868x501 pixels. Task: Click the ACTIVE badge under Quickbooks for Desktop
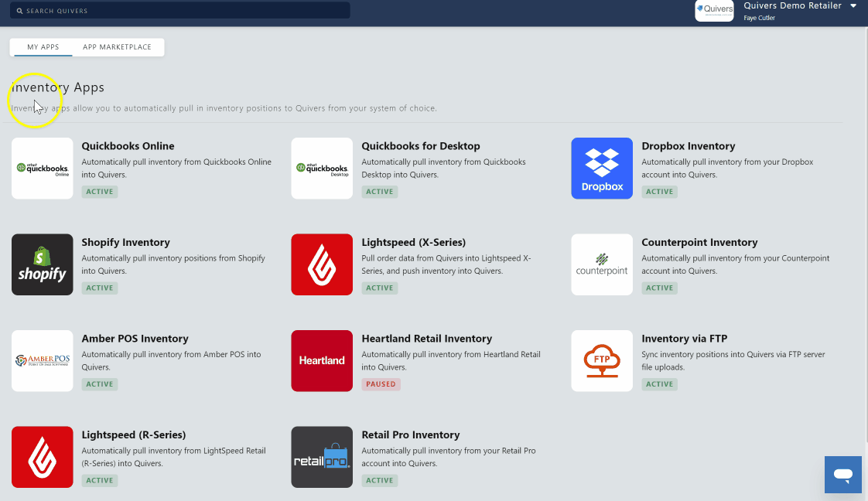pyautogui.click(x=379, y=191)
